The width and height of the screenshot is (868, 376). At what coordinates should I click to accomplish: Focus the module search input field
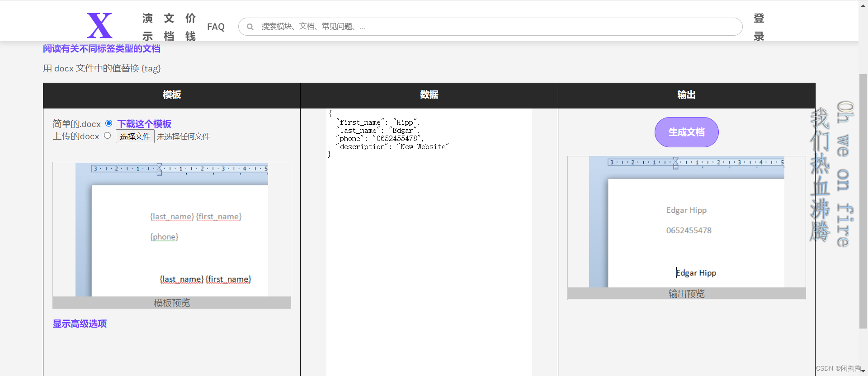pyautogui.click(x=490, y=27)
